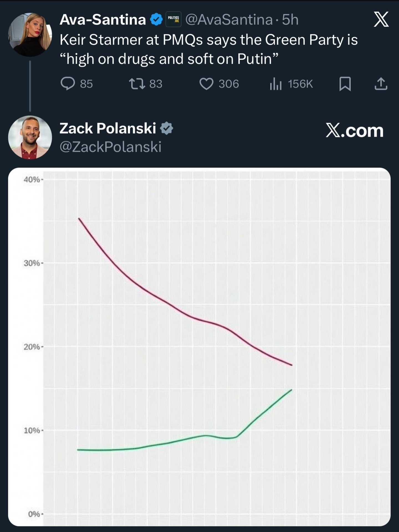Click Ava-Santina's blue verified badge
399x532 pixels.
156,19
